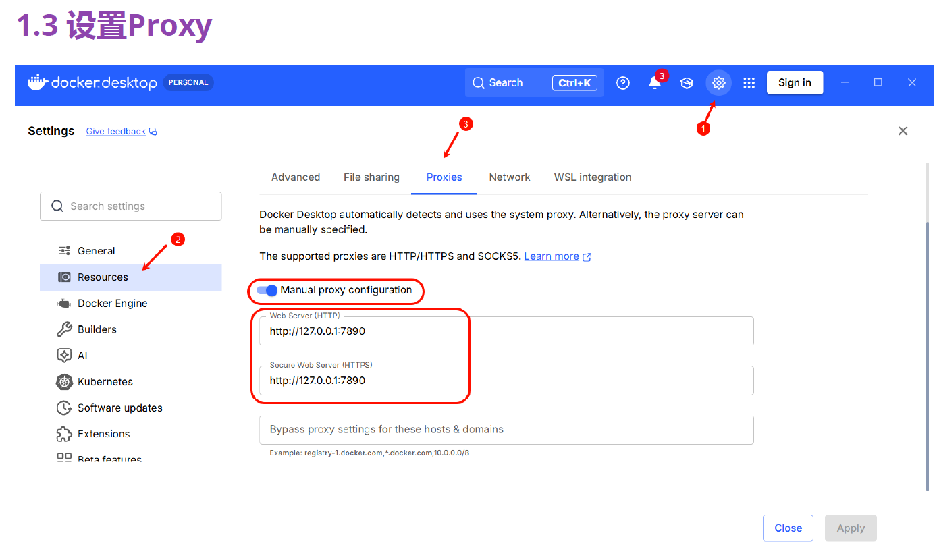Click the Web Server (HTTP) field
The image size is (937, 560).
tap(506, 331)
